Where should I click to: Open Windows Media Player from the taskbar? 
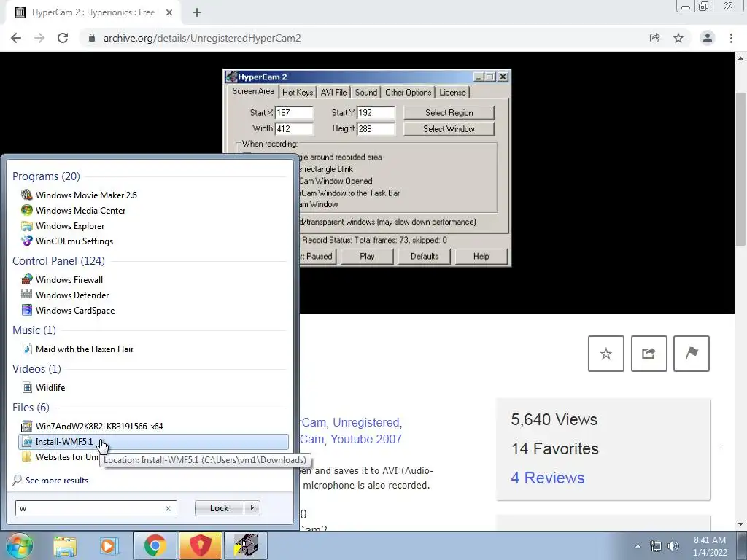109,545
